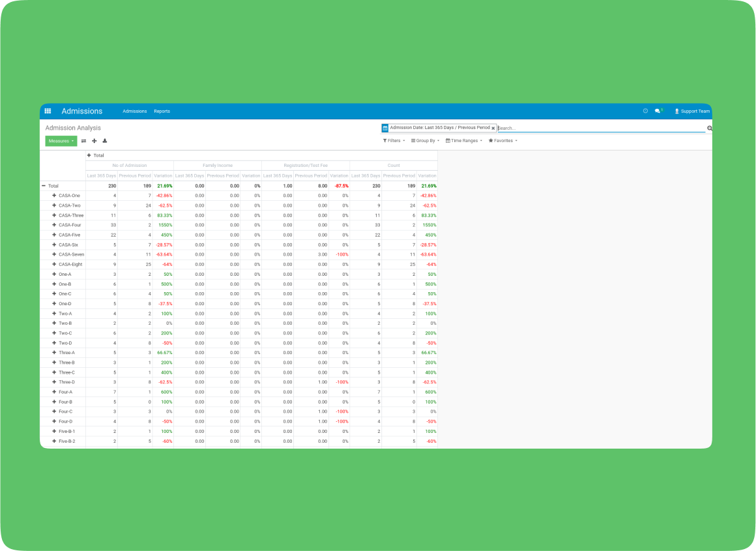Open the Admissions menu item

(135, 112)
